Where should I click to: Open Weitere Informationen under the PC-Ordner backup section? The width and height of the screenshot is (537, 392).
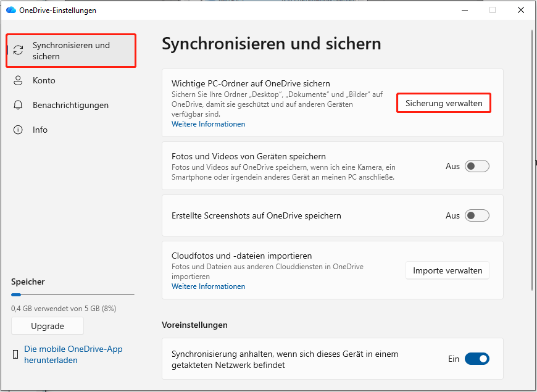point(208,123)
